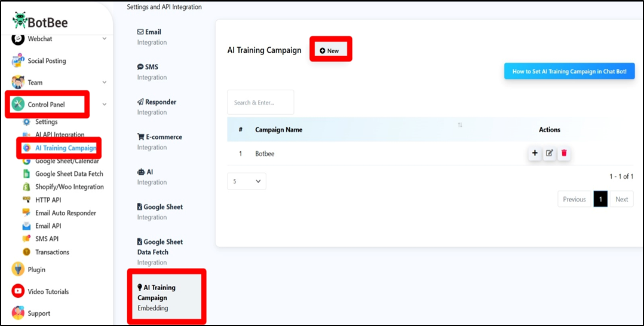This screenshot has height=326, width=644.
Task: Click the Social Posting sidebar icon
Action: [x=19, y=61]
